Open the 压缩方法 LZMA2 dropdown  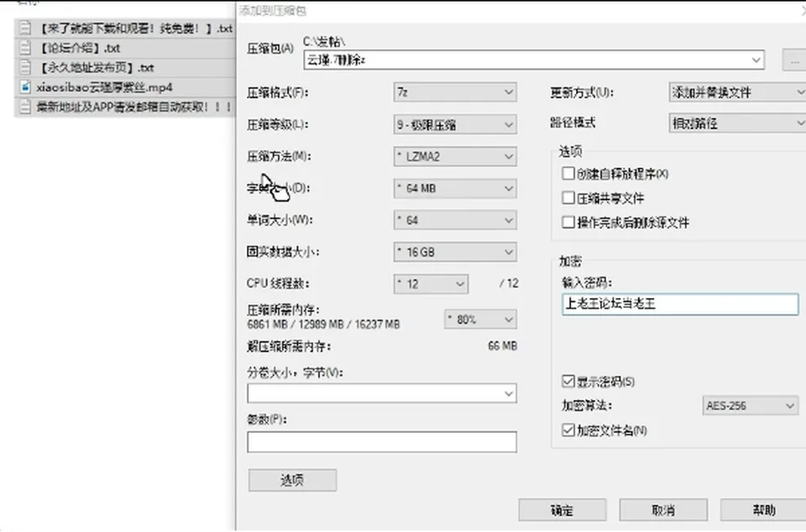455,156
